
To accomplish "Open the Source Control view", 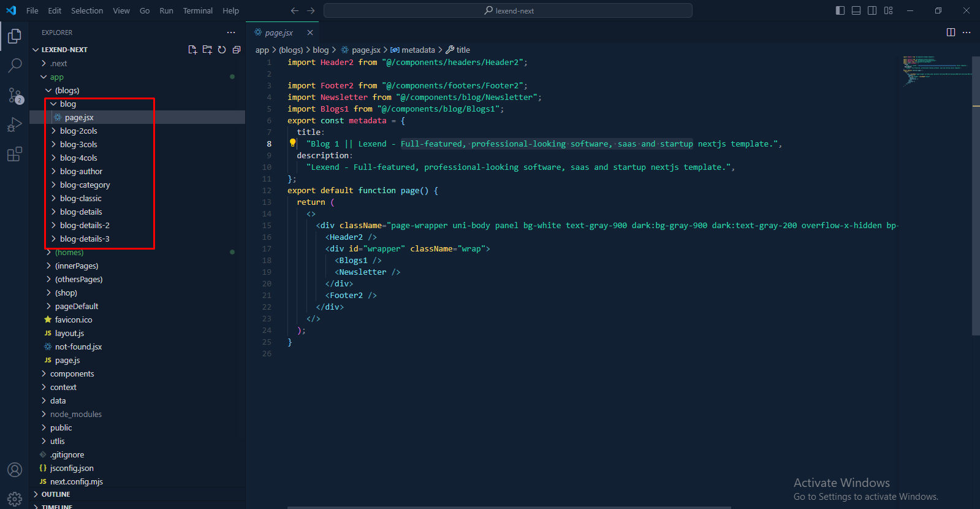I will 15,95.
